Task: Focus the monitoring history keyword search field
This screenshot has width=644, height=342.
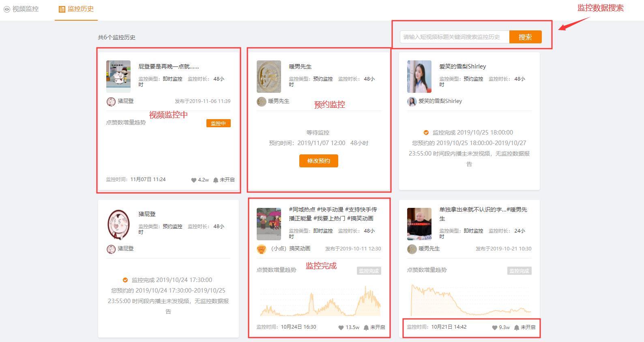Action: [454, 37]
